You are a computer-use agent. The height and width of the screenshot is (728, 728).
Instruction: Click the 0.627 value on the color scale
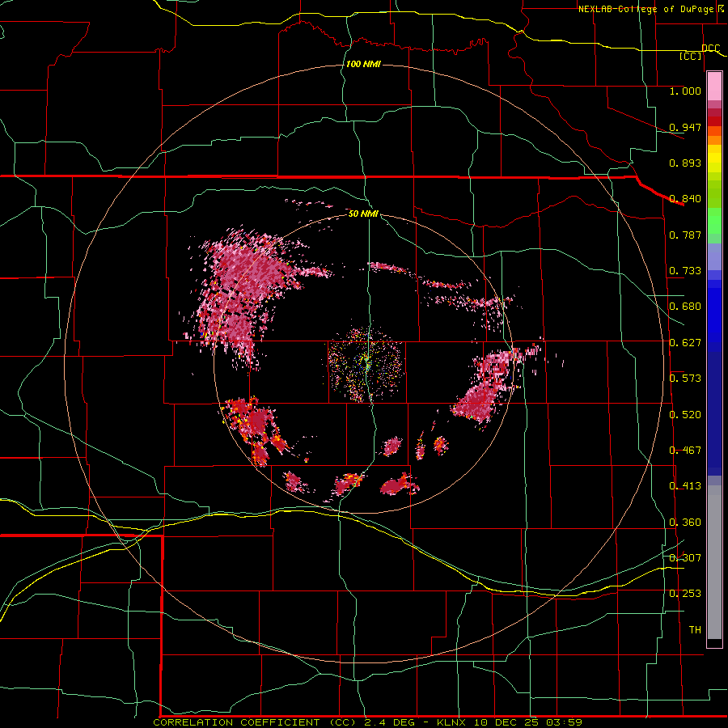tap(685, 343)
